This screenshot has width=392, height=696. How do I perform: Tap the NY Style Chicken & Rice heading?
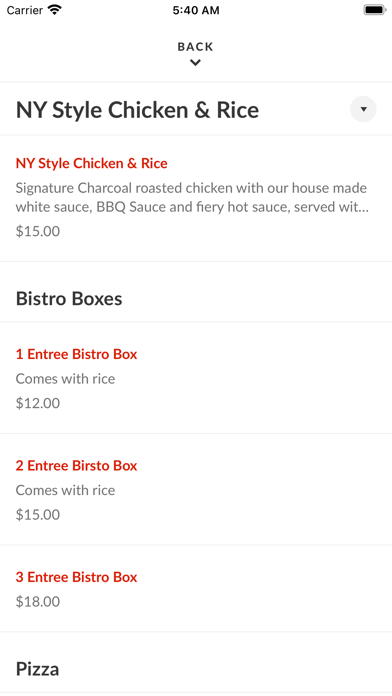[137, 110]
